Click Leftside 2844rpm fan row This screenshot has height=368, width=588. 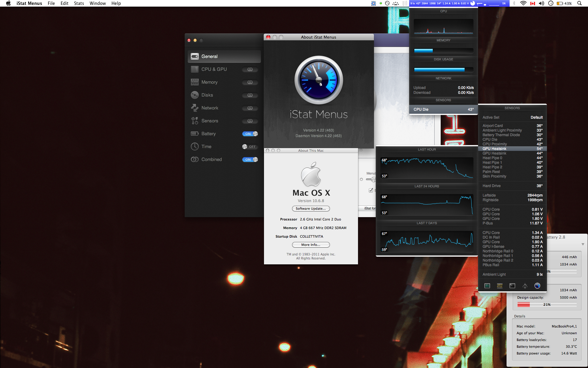(x=512, y=195)
